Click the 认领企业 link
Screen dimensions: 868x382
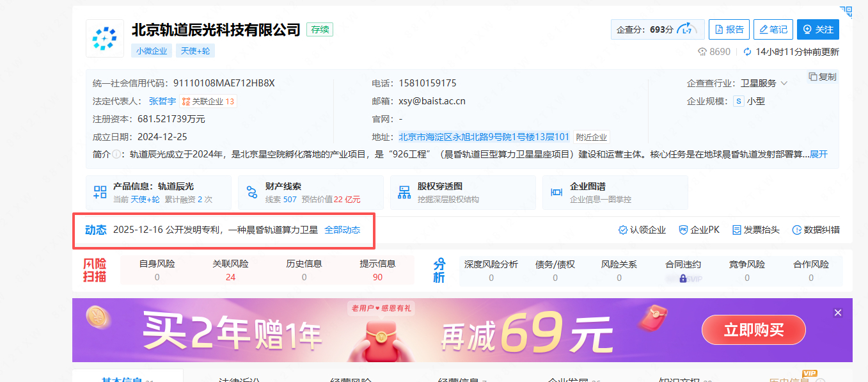click(x=642, y=230)
